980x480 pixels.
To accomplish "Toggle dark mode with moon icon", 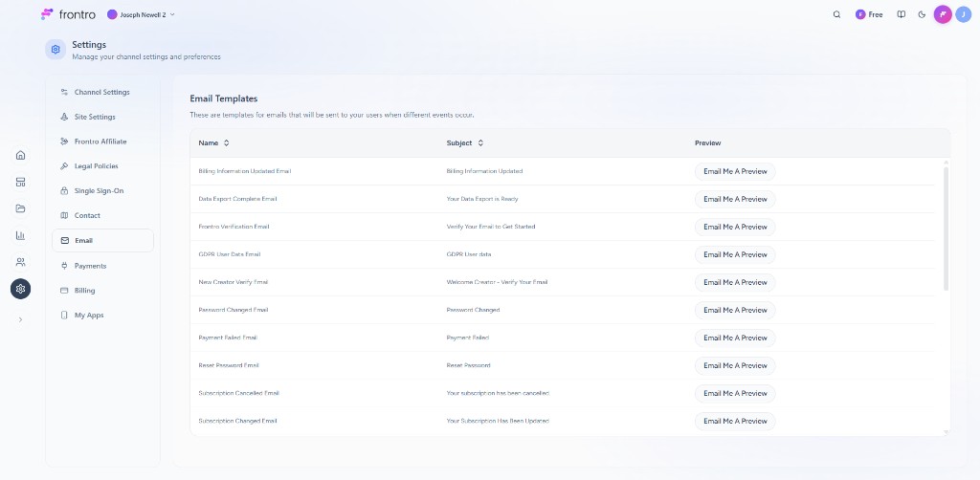I will point(922,14).
